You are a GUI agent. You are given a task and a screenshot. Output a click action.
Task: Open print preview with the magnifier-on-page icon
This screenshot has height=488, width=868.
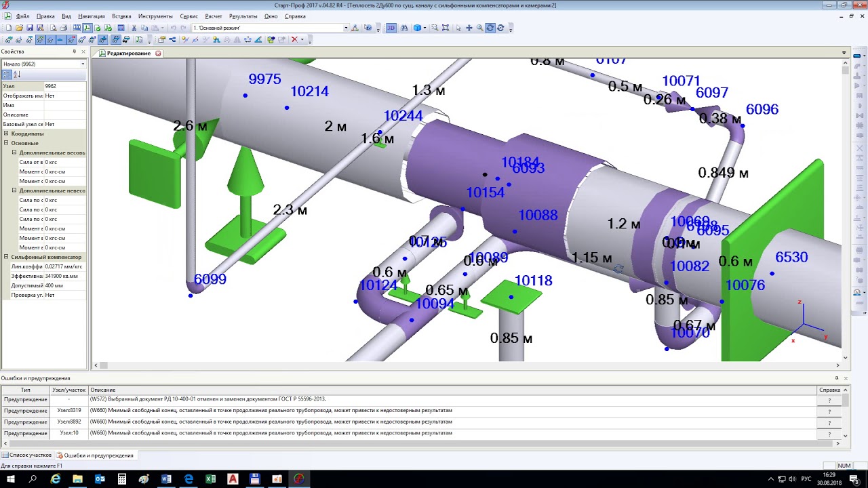[x=53, y=28]
